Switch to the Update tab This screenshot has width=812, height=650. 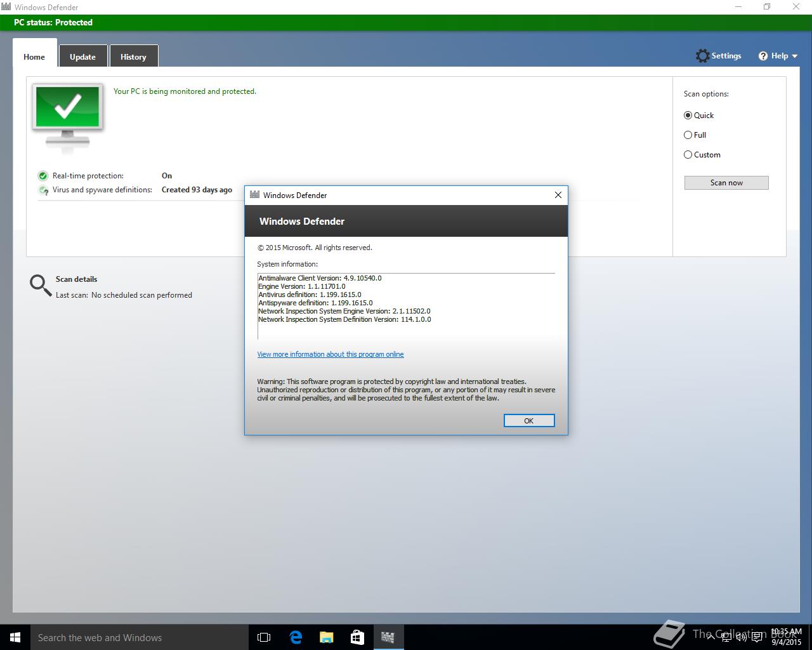(82, 56)
